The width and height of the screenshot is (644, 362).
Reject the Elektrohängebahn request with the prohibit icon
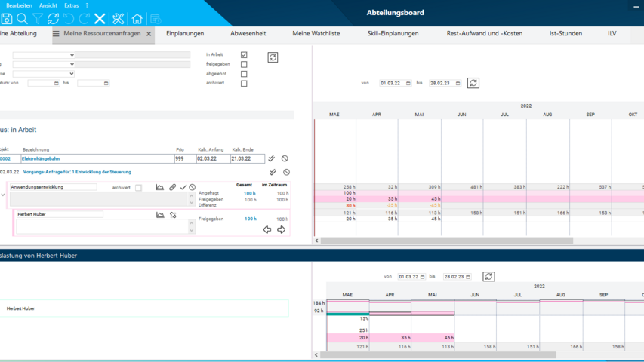(x=285, y=159)
